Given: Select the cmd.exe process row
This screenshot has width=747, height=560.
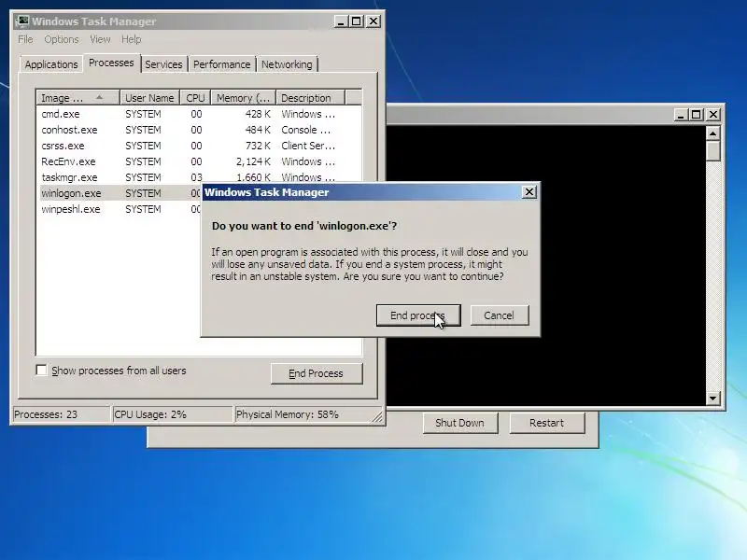Looking at the screenshot, I should (x=199, y=114).
